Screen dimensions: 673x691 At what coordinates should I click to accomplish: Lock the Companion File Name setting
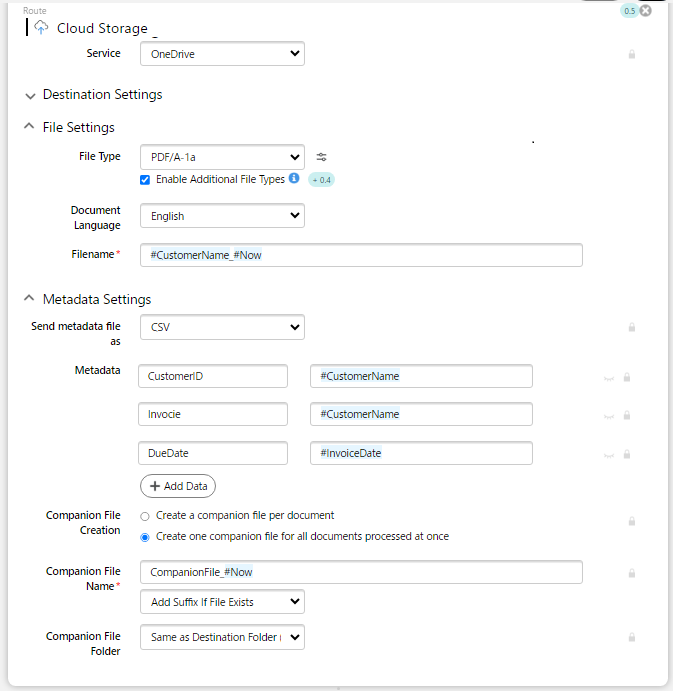pos(632,573)
